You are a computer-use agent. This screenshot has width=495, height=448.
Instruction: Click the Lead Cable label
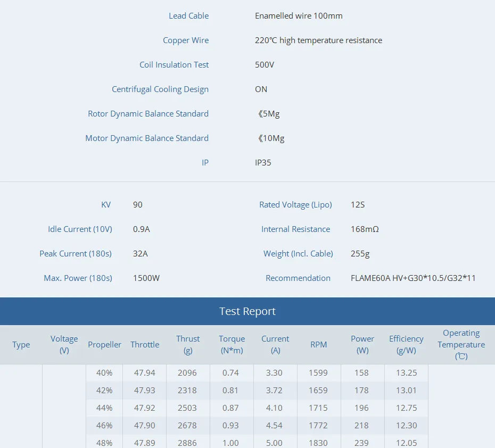[188, 16]
